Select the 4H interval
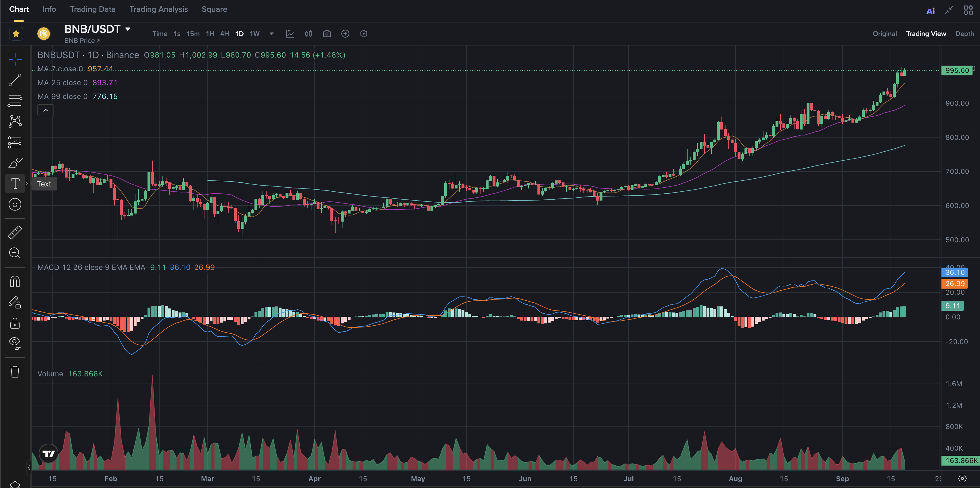 click(225, 34)
